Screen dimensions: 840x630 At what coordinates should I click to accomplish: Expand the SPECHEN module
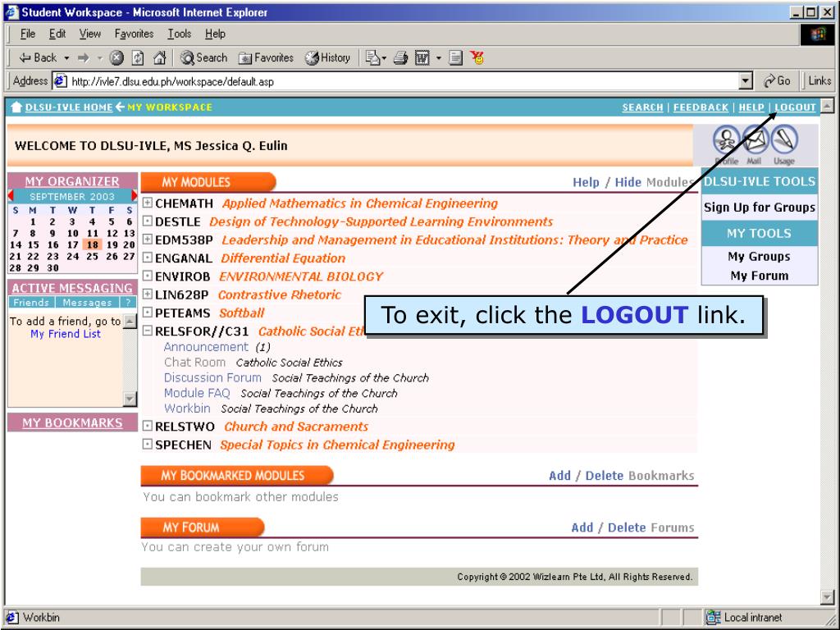[148, 444]
